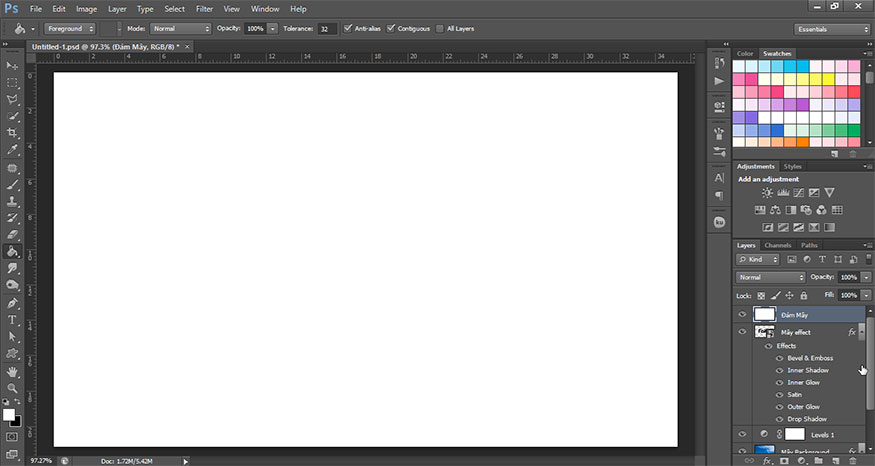Select the Smudge tool
Image resolution: width=875 pixels, height=466 pixels.
tap(12, 268)
